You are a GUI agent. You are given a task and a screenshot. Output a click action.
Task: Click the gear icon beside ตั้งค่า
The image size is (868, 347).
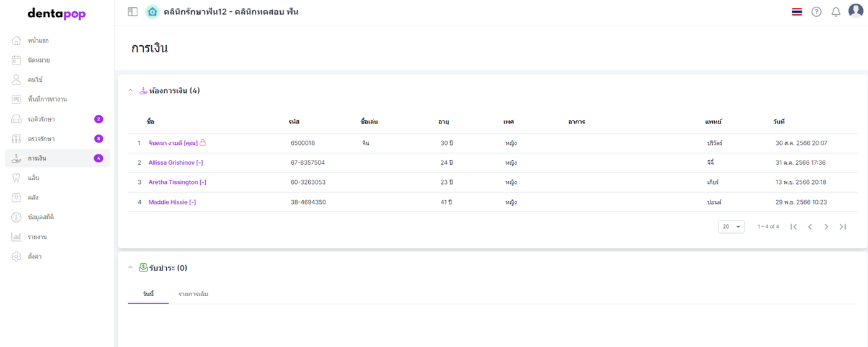click(17, 257)
